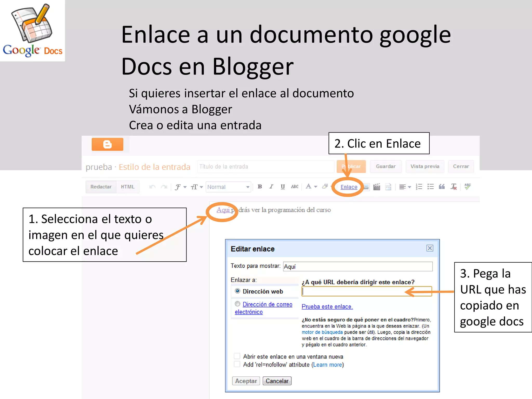Click the Cancelar button
The width and height of the screenshot is (532, 399).
coord(277,381)
